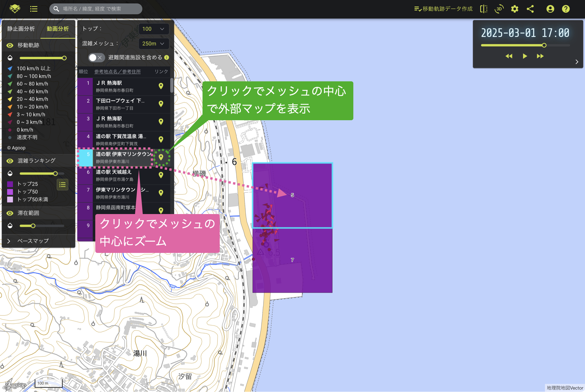Viewport: 585px width, 392px height.
Task: Toggle visibility of 混雑ランキング layer
Action: (x=10, y=161)
